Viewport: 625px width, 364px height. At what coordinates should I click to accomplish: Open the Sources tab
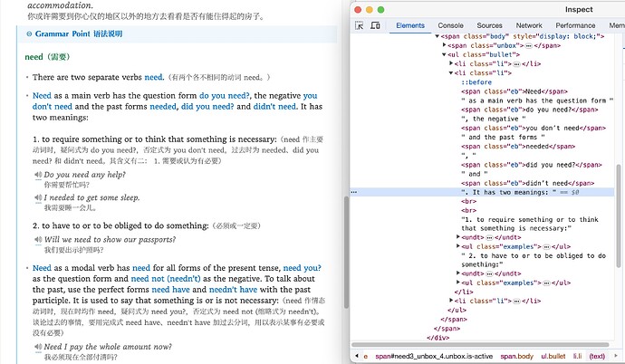point(489,25)
